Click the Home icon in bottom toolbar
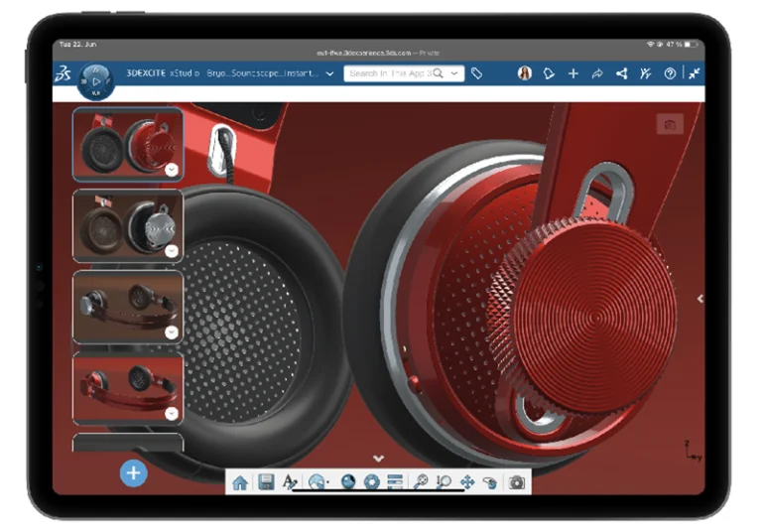This screenshot has width=762, height=532. (240, 482)
